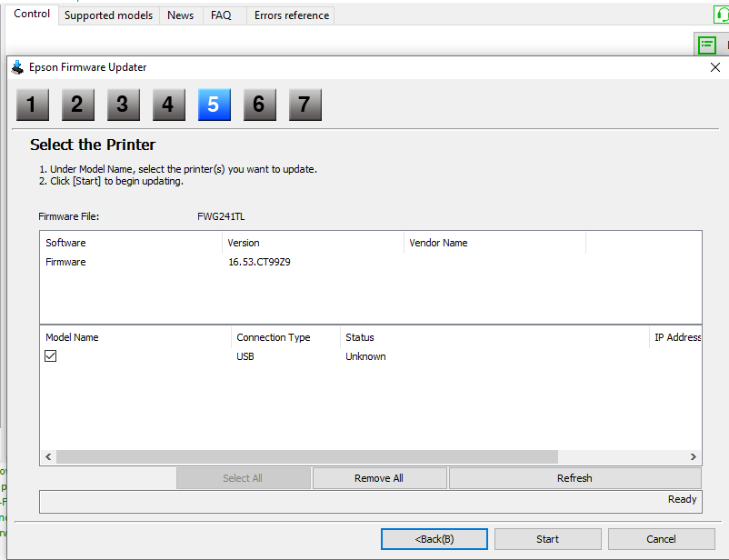Click the Software column header
This screenshot has width=729, height=560.
pos(131,243)
